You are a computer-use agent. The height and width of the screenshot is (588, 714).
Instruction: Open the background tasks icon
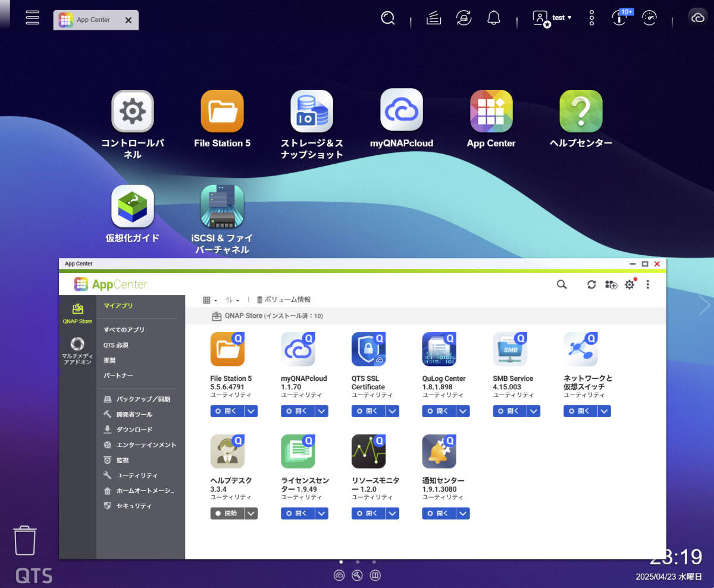(434, 18)
